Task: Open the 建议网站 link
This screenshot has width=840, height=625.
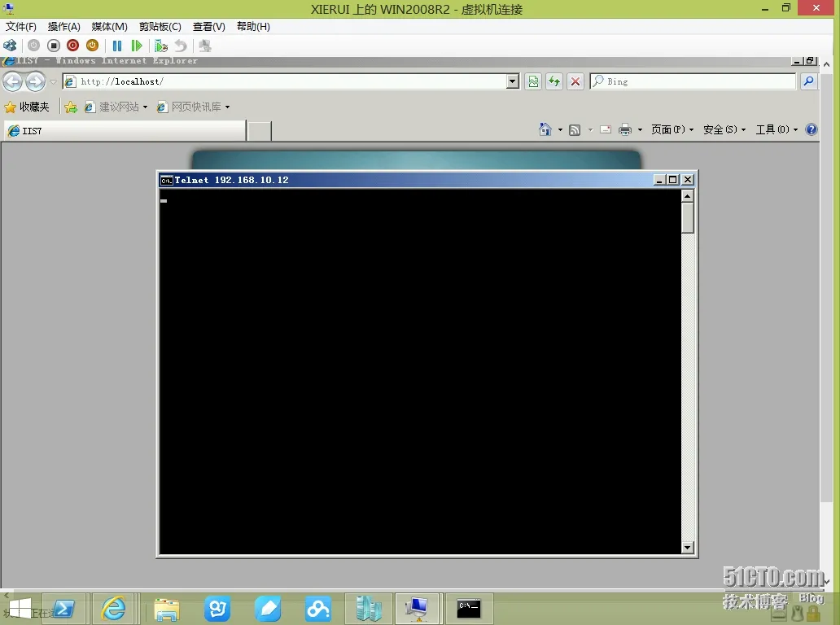Action: 112,107
